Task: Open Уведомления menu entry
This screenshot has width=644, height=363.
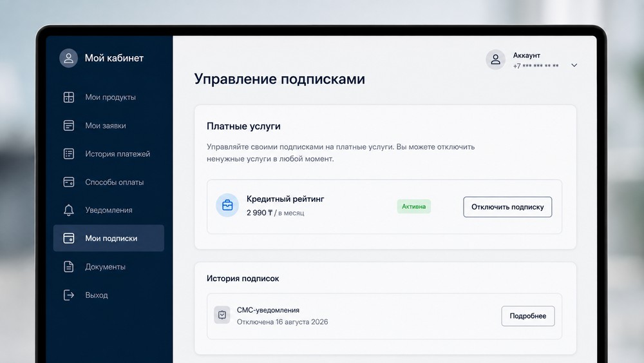Action: point(109,210)
